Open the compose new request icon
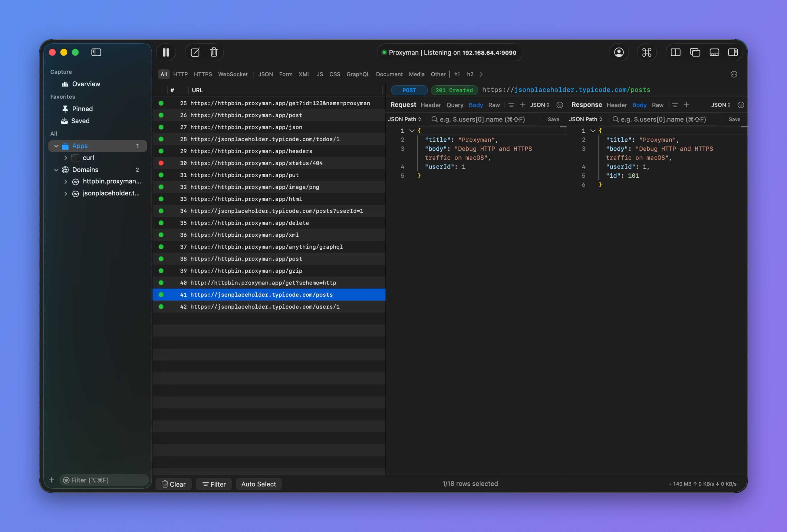The image size is (787, 532). 196,52
